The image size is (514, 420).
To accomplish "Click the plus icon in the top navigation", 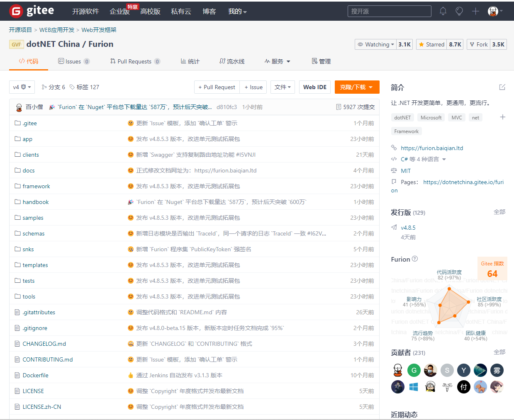I will (x=475, y=11).
